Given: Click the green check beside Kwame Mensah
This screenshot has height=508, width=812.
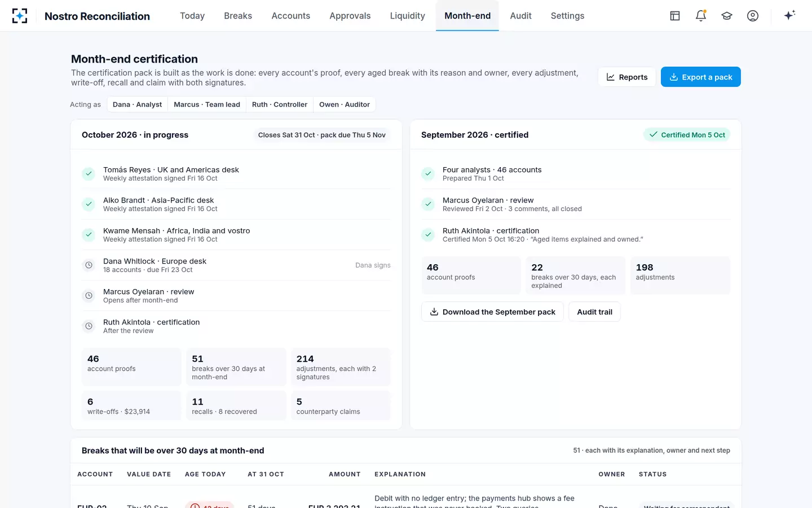Looking at the screenshot, I should (89, 235).
